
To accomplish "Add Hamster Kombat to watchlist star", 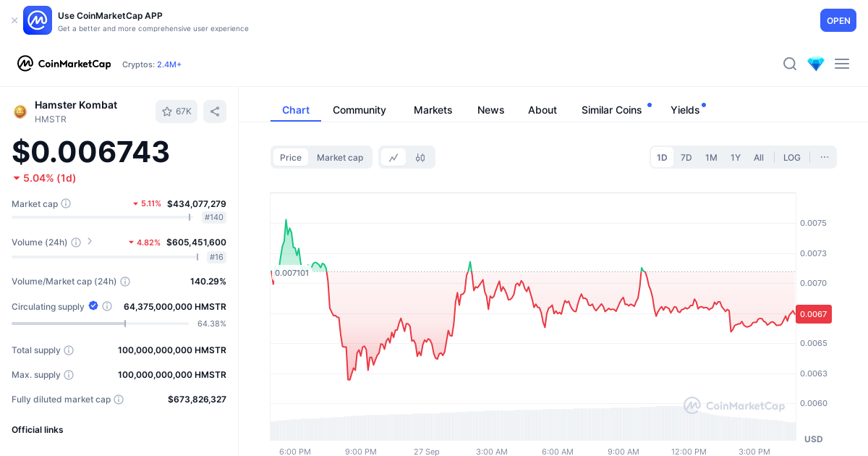I will [x=176, y=111].
